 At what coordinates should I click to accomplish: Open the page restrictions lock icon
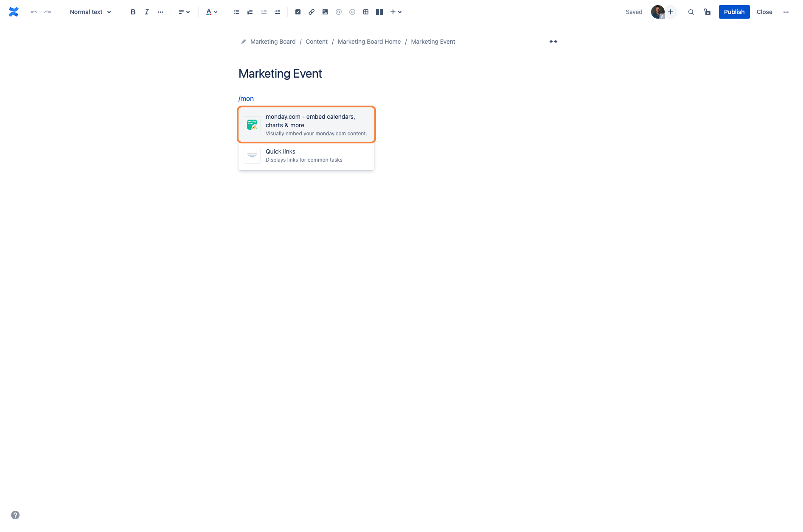point(707,12)
